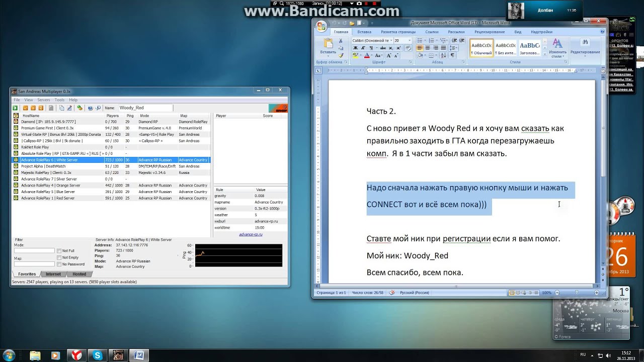Align text right in Word
The image size is (644, 362).
click(x=435, y=48)
